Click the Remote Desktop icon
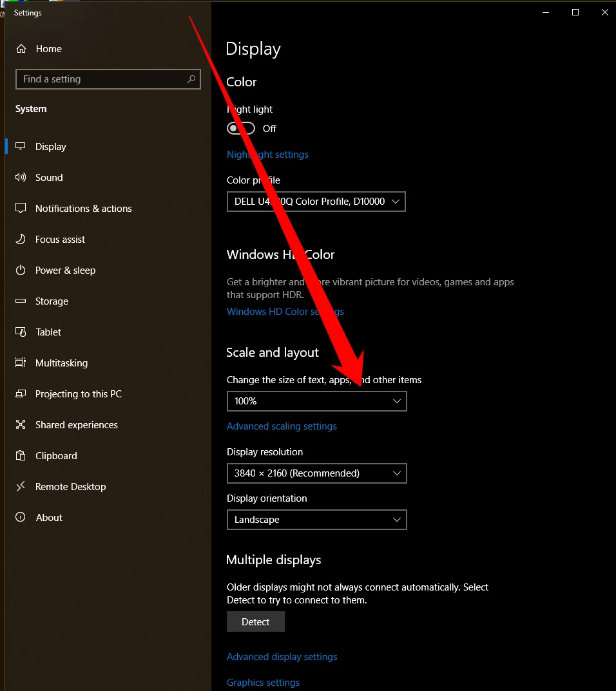The width and height of the screenshot is (616, 691). [x=20, y=486]
